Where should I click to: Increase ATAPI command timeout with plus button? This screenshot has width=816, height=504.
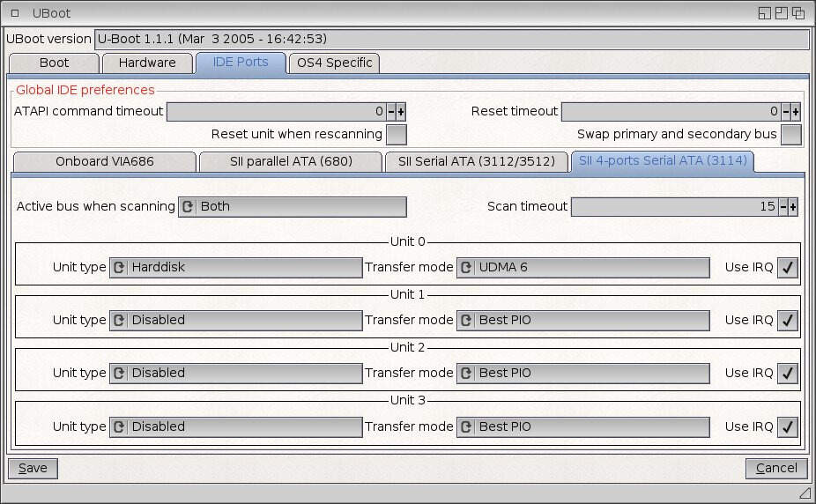click(401, 112)
